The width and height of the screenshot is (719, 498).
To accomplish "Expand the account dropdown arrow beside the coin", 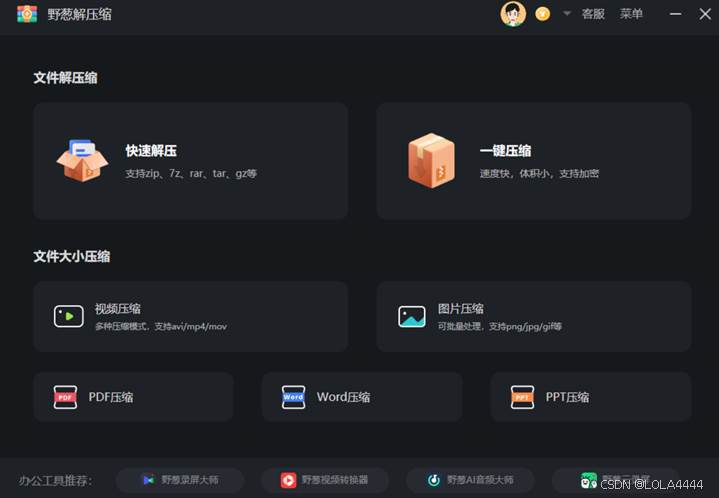I will tap(567, 14).
